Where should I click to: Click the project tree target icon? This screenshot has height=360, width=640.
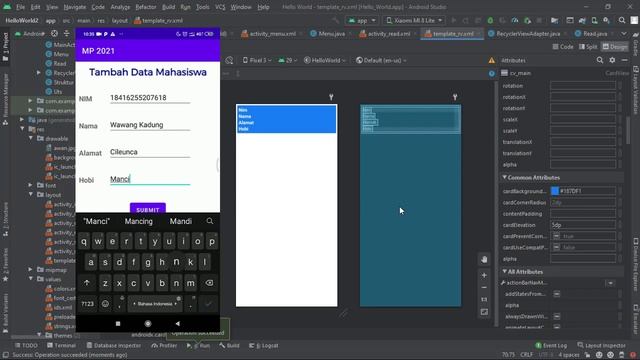[x=54, y=33]
